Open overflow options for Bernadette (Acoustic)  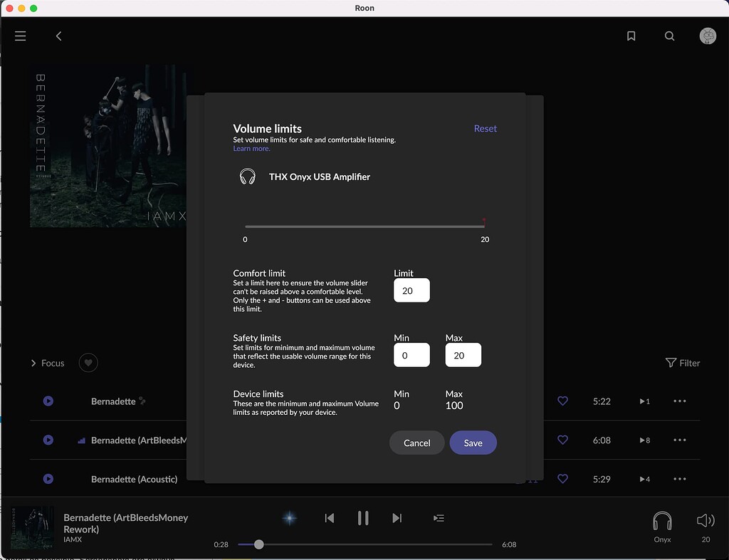pyautogui.click(x=679, y=479)
